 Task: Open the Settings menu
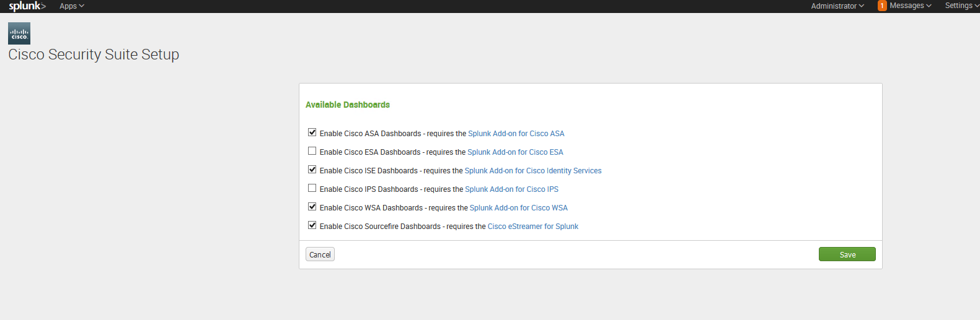tap(962, 6)
